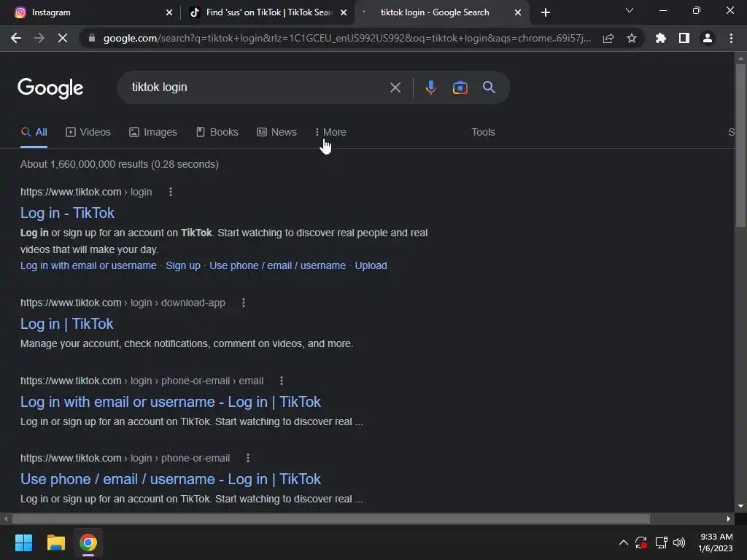Bookmark this tab with the star
This screenshot has width=747, height=560.
(x=632, y=38)
